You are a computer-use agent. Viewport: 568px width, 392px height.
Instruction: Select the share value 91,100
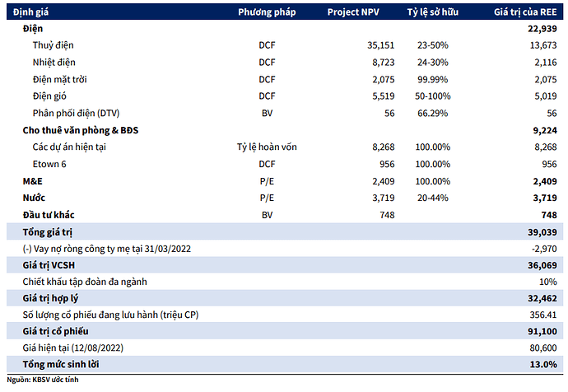(x=542, y=332)
